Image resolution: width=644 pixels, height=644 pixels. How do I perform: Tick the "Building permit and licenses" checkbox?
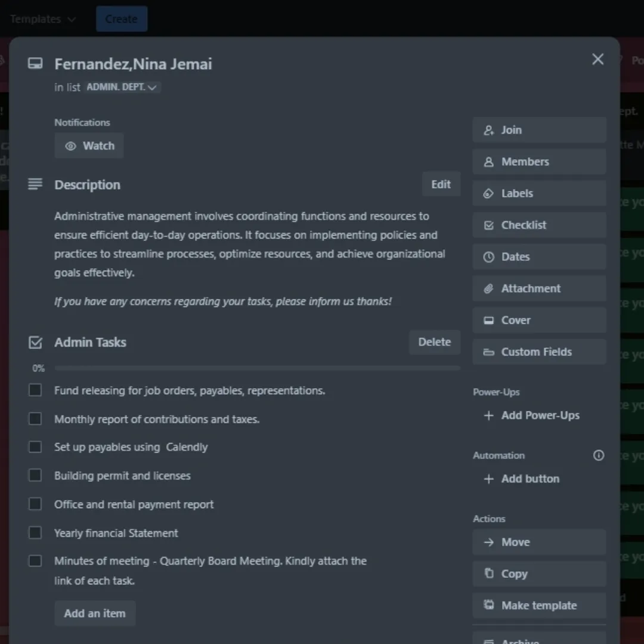point(35,475)
